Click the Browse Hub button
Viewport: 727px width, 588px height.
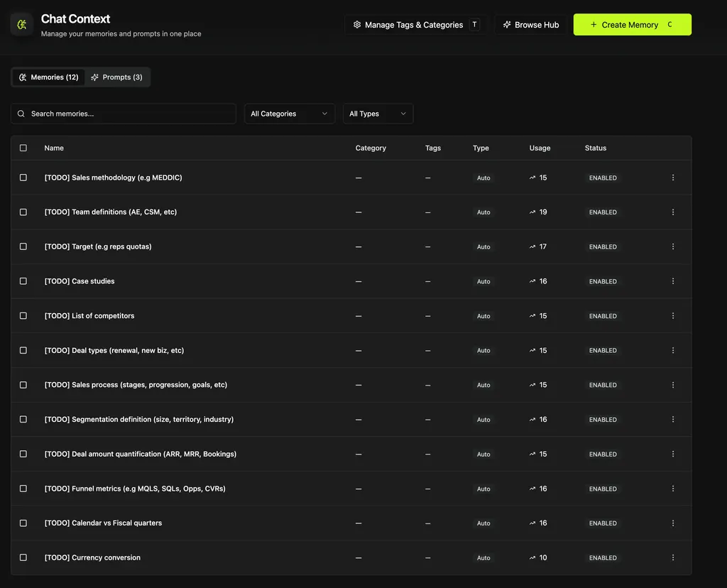530,25
